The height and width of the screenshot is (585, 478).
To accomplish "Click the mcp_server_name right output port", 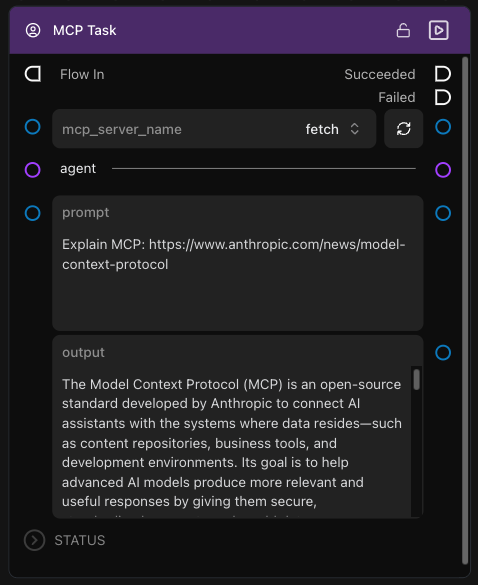I will pos(443,127).
